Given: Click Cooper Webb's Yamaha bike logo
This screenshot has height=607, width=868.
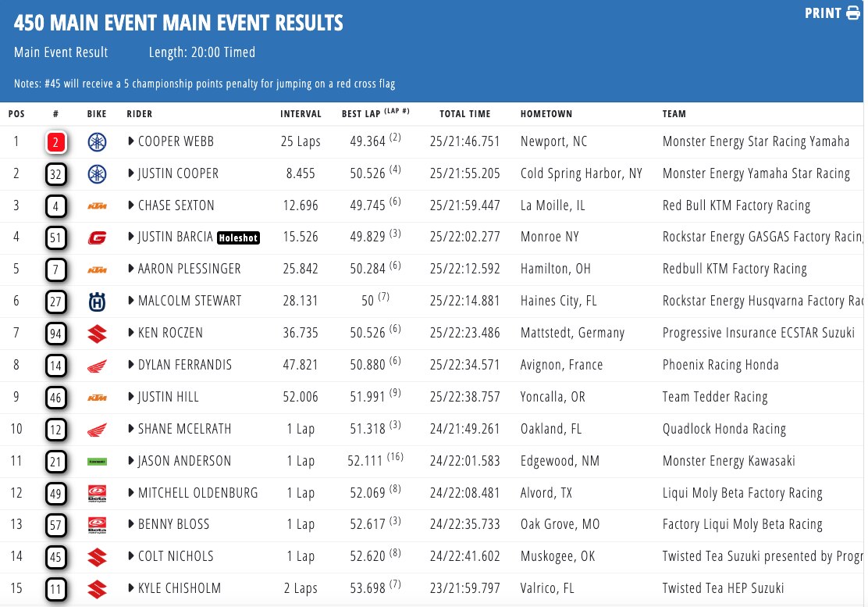Looking at the screenshot, I should tap(97, 142).
